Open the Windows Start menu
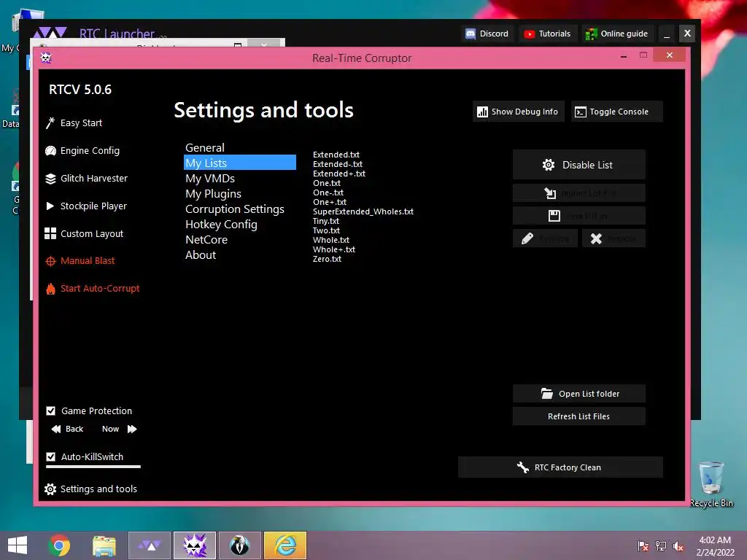 coord(18,545)
